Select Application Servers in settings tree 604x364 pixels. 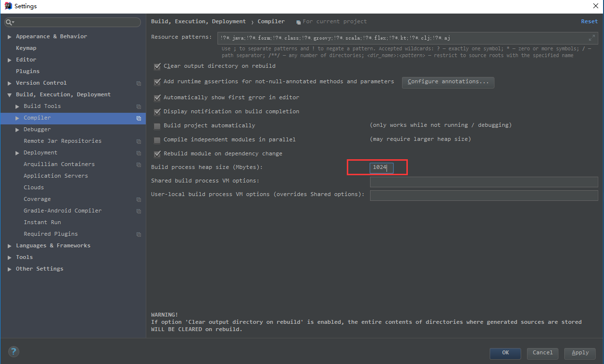coord(56,176)
